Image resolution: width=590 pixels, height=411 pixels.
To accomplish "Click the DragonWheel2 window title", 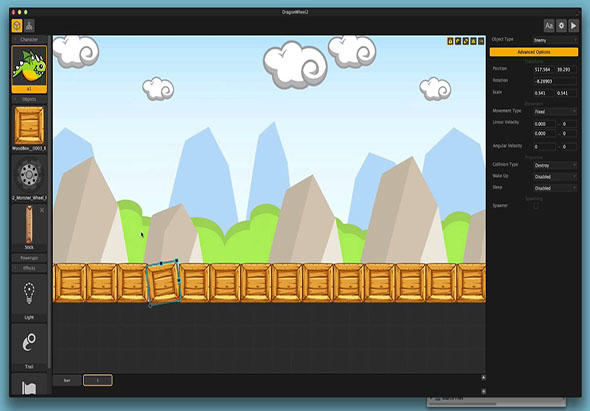I will click(x=295, y=12).
